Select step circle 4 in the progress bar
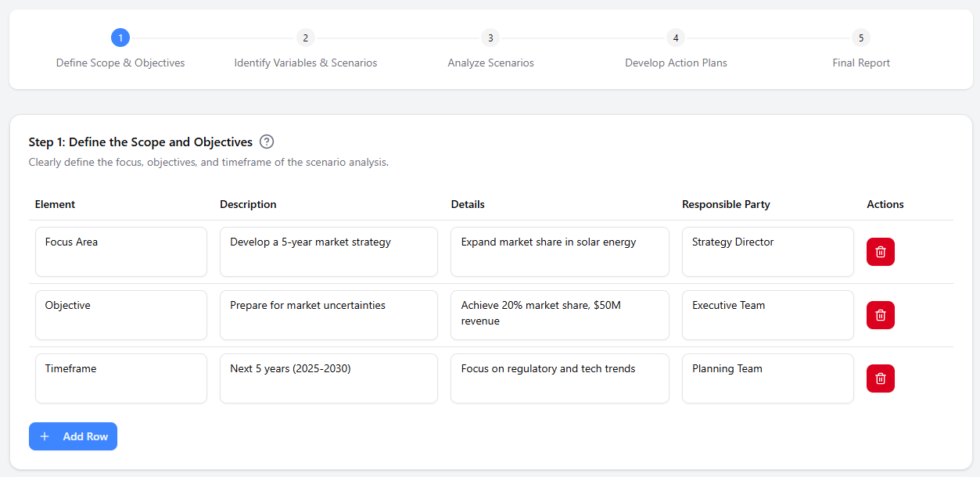980x477 pixels. 675,37
